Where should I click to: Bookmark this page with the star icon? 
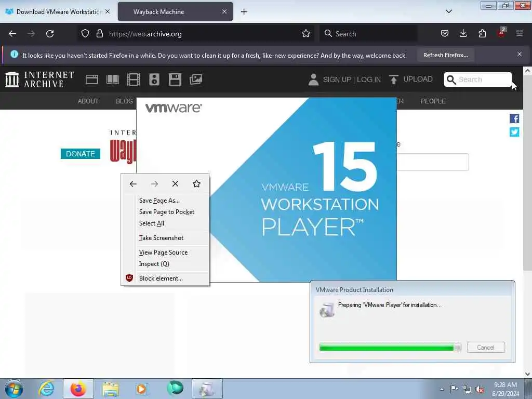306,33
